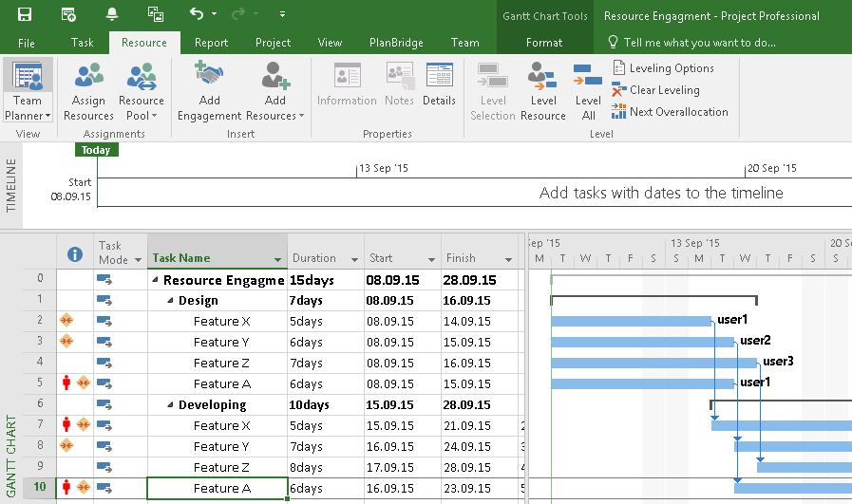Viewport: 852px width, 504px height.
Task: Click the 7days duration cell of Design
Action: [326, 300]
